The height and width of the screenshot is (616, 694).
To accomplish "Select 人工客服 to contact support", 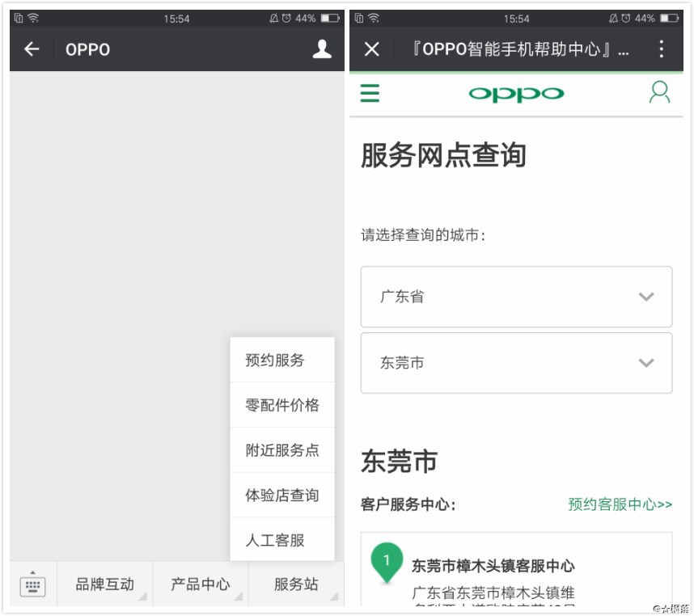I will point(282,542).
